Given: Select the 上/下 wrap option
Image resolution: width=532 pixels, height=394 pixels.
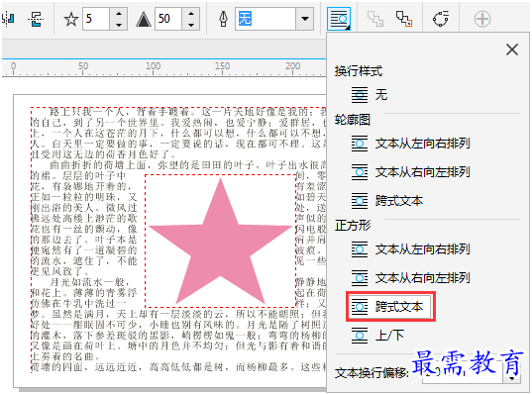Looking at the screenshot, I should 377,336.
